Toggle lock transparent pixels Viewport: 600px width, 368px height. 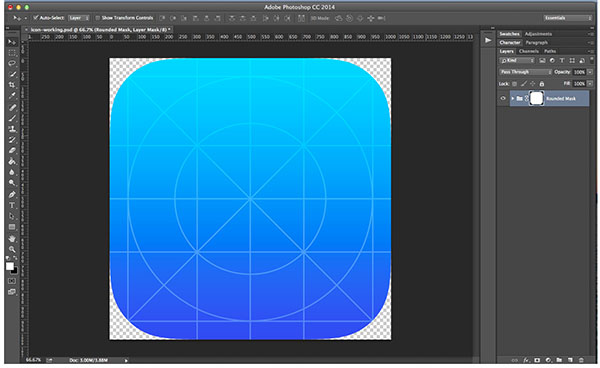pos(514,83)
